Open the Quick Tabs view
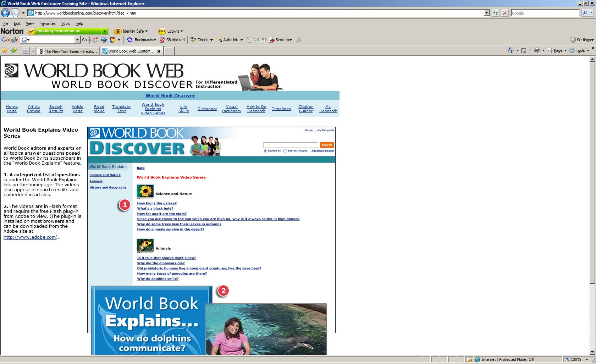596x364 pixels. pos(26,51)
